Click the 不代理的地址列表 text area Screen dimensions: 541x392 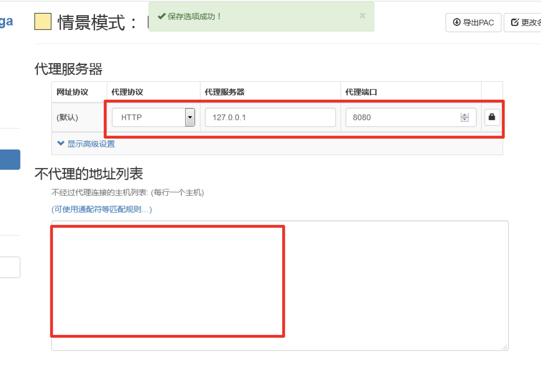pos(280,285)
